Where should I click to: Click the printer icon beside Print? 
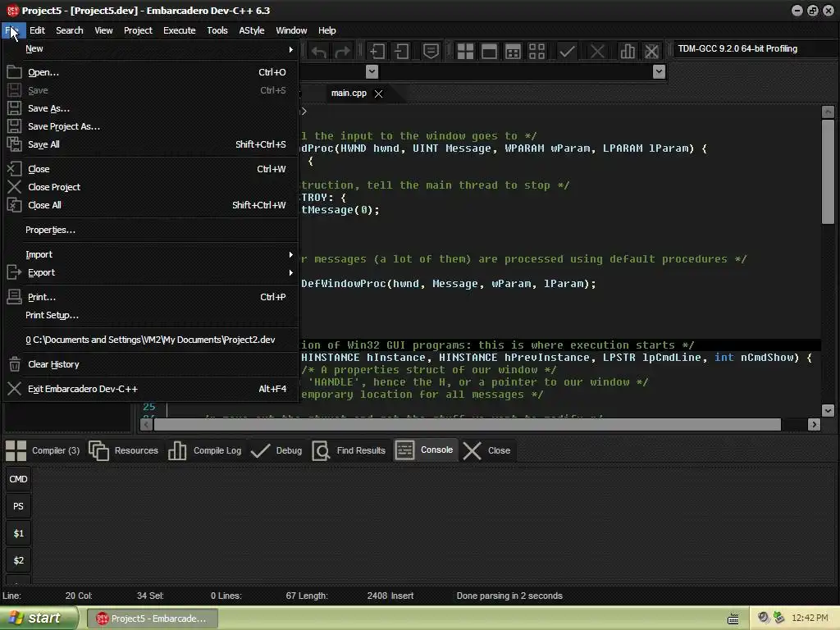point(15,297)
